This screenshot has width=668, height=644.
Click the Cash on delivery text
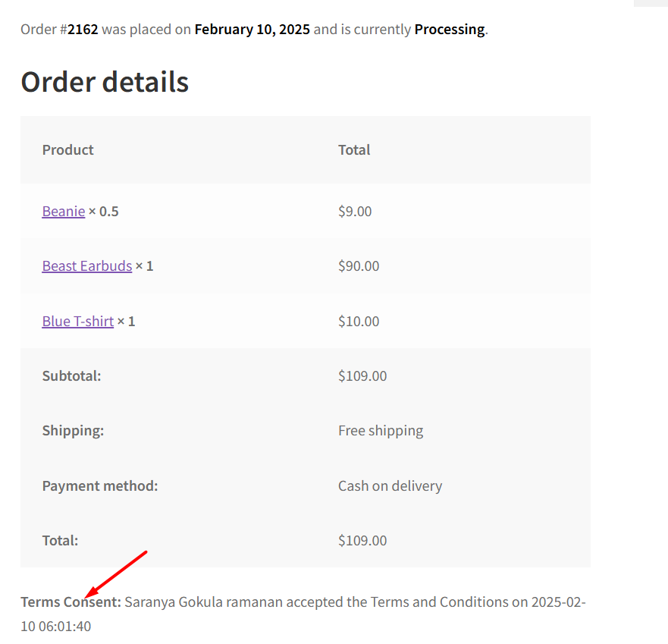390,485
